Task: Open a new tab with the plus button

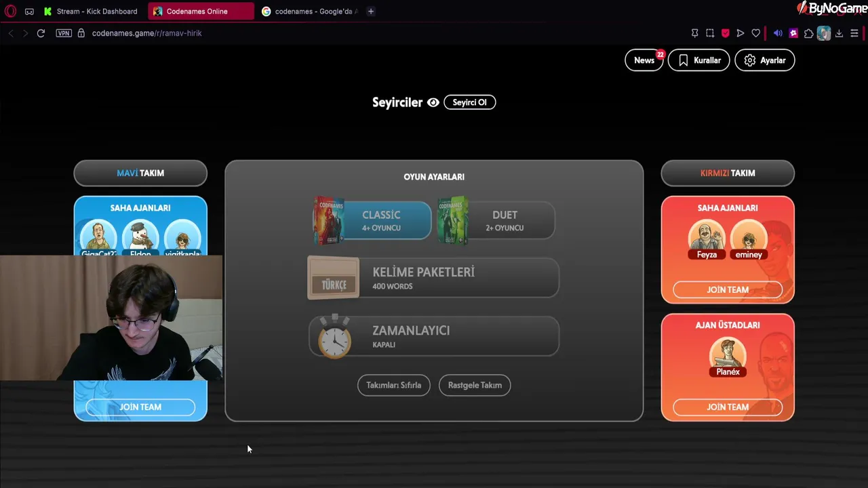Action: (371, 12)
